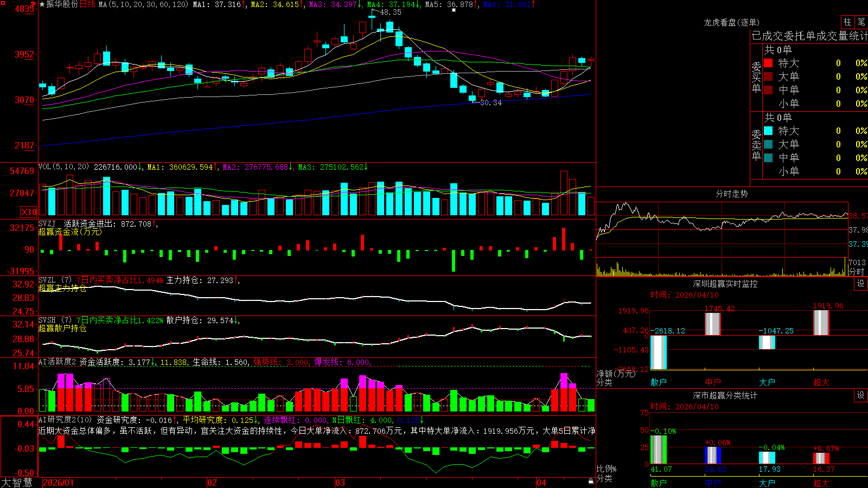Click the 超赢散户持仓 label
Viewport: 868px width, 488px height.
pyautogui.click(x=62, y=328)
